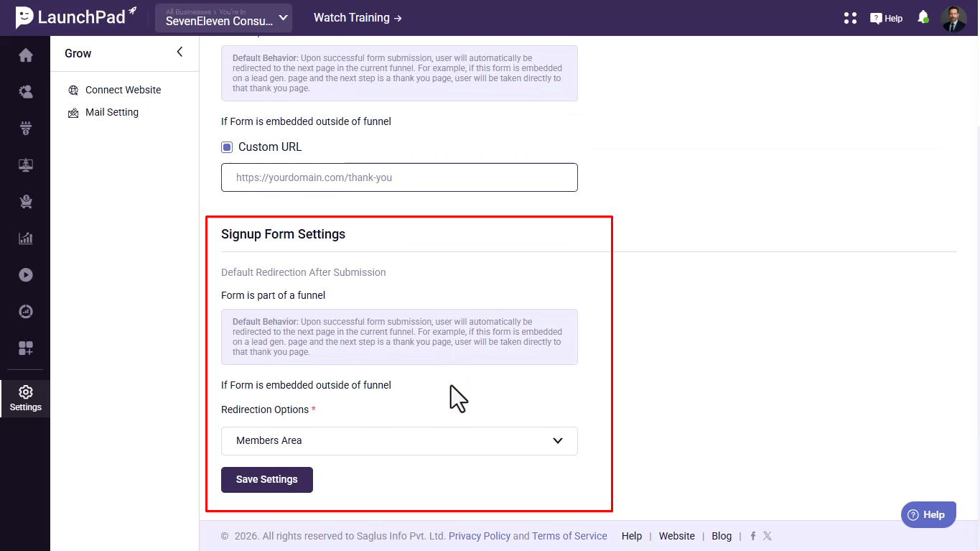
Task: Click the thank-you URL input field
Action: [x=399, y=177]
